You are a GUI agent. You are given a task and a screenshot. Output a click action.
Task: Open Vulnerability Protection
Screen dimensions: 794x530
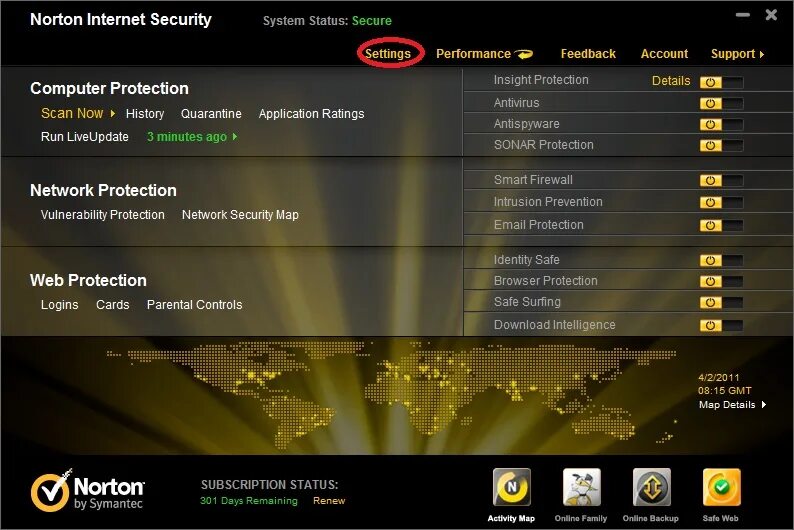point(103,215)
